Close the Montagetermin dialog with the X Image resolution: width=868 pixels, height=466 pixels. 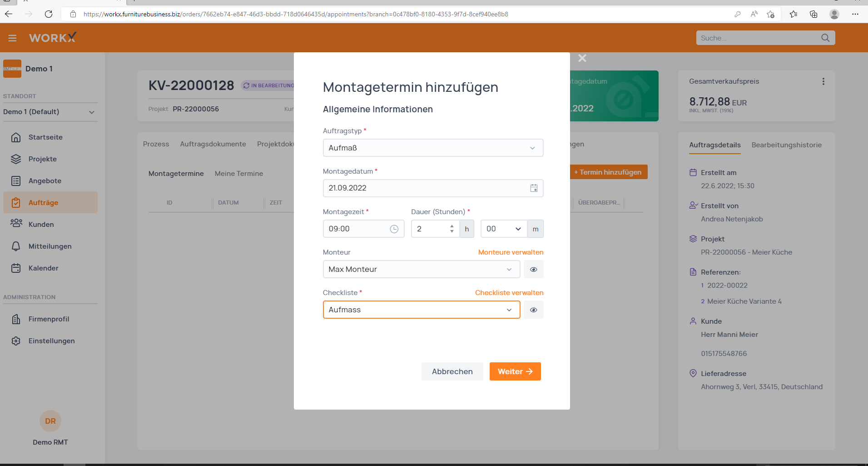pyautogui.click(x=582, y=58)
